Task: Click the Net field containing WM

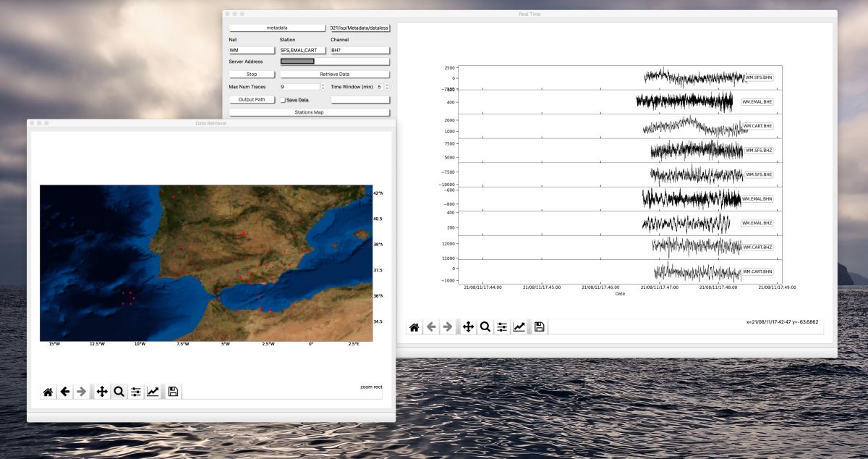Action: click(x=252, y=51)
